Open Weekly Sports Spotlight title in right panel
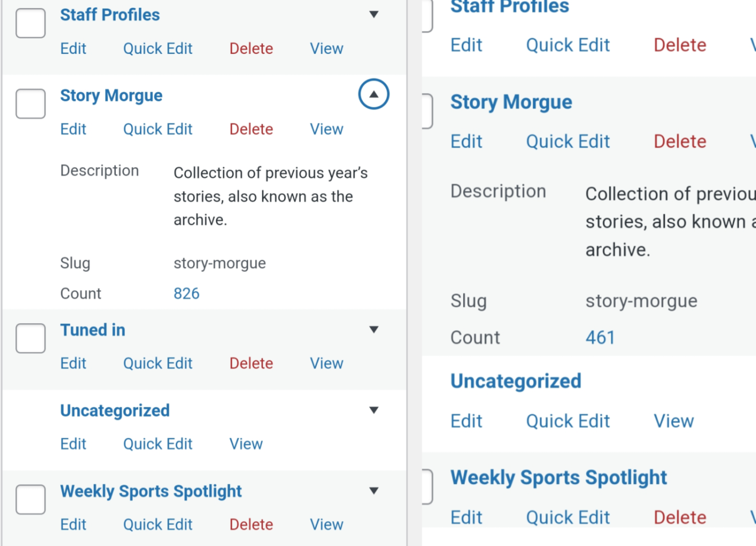Viewport: 756px width, 546px height. click(559, 477)
